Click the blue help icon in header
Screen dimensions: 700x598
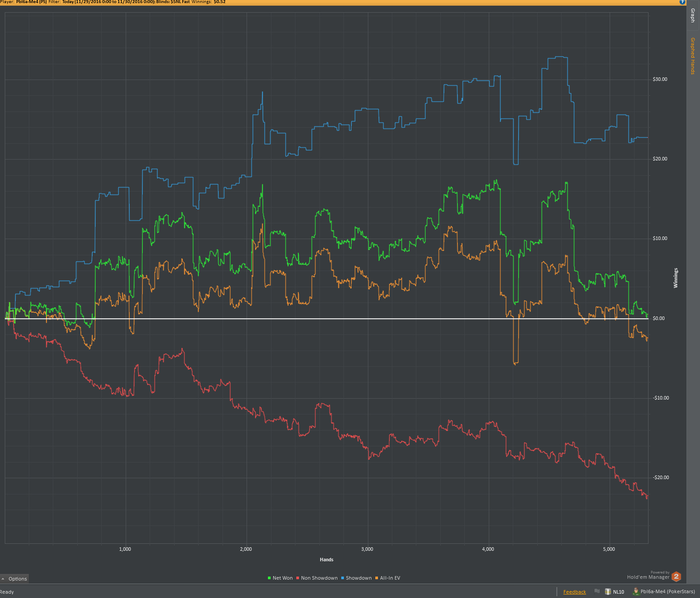[682, 2]
